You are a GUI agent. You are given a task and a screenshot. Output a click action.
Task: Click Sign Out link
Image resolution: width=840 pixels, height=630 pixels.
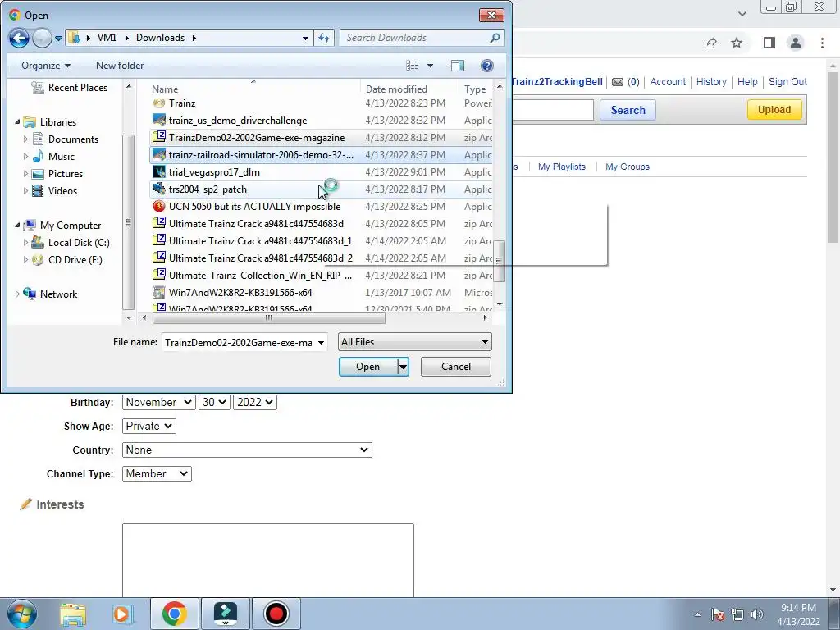787,82
